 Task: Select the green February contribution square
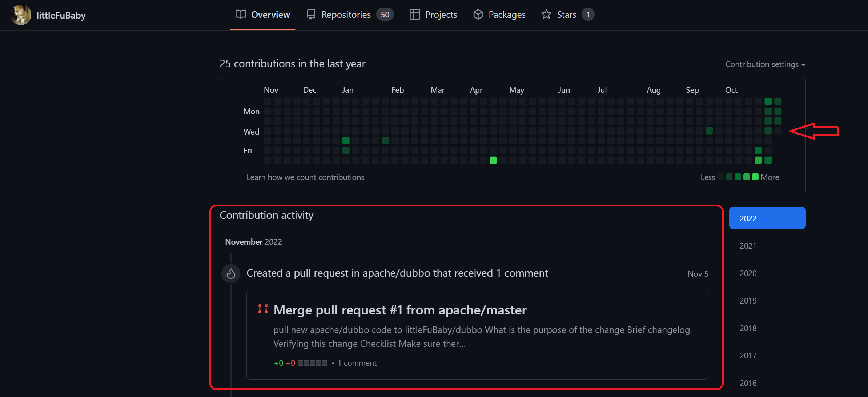(x=385, y=140)
